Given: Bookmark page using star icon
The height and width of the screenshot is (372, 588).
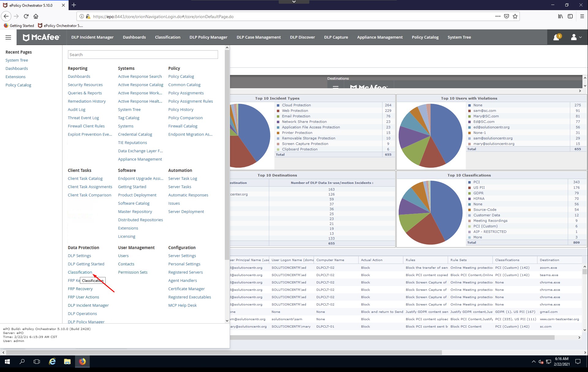Looking at the screenshot, I should pos(515,16).
